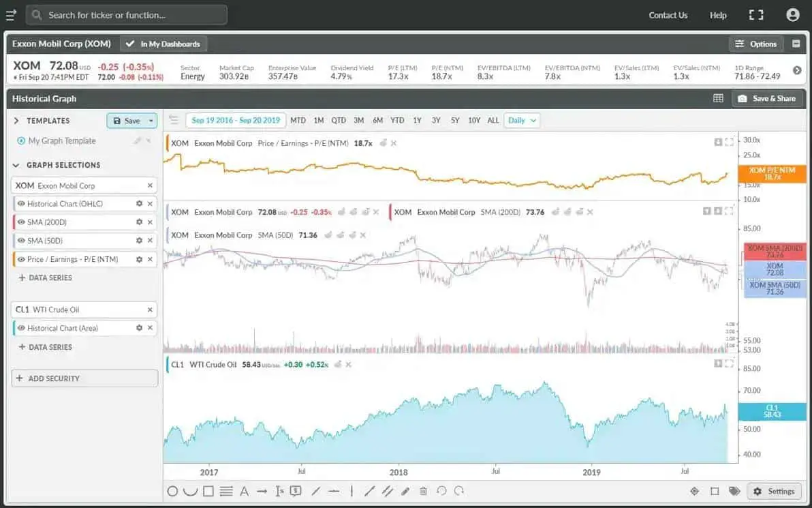Screen dimensions: 812x508
Task: Enable the crosshair cursor tool
Action: click(694, 492)
